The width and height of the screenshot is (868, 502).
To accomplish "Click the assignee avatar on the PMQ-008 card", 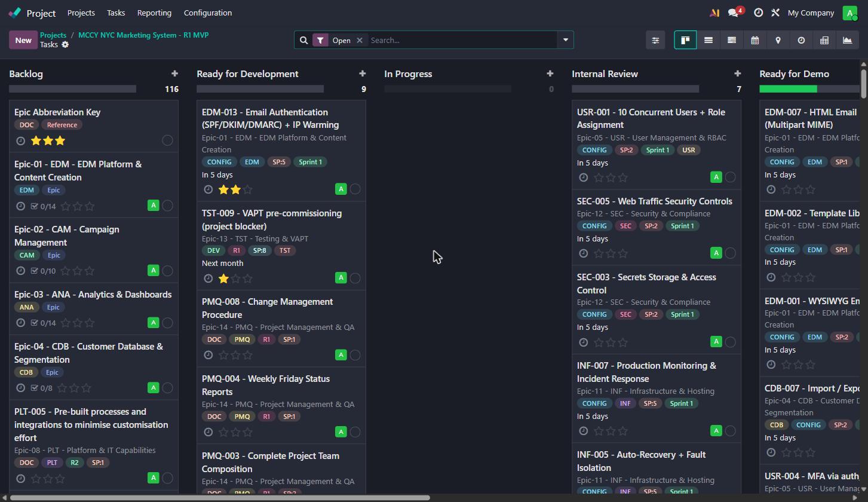I will click(x=341, y=355).
